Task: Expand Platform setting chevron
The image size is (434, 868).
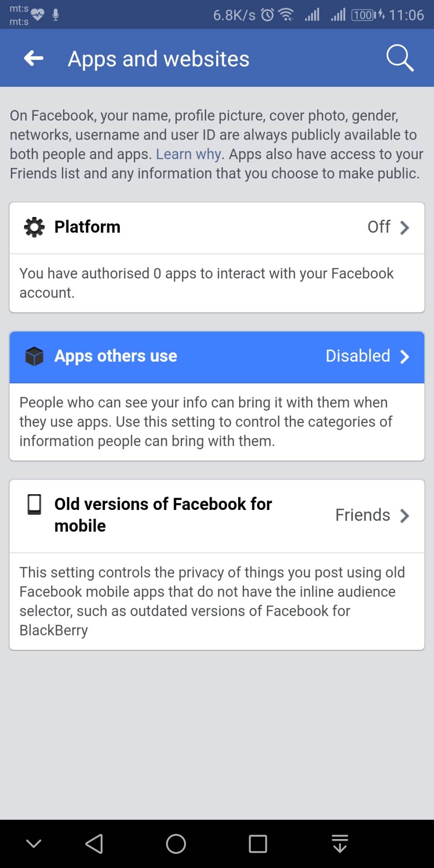Action: click(405, 227)
